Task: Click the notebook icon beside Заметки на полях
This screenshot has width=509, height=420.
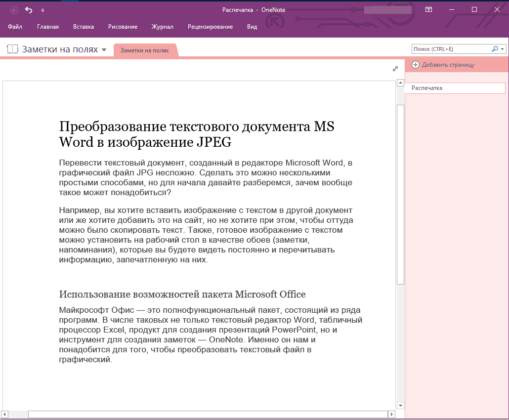Action: (x=13, y=49)
